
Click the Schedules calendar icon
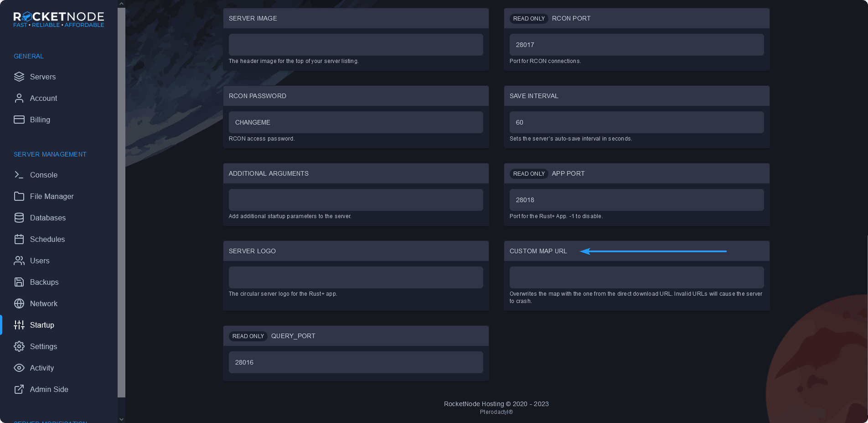pos(19,239)
